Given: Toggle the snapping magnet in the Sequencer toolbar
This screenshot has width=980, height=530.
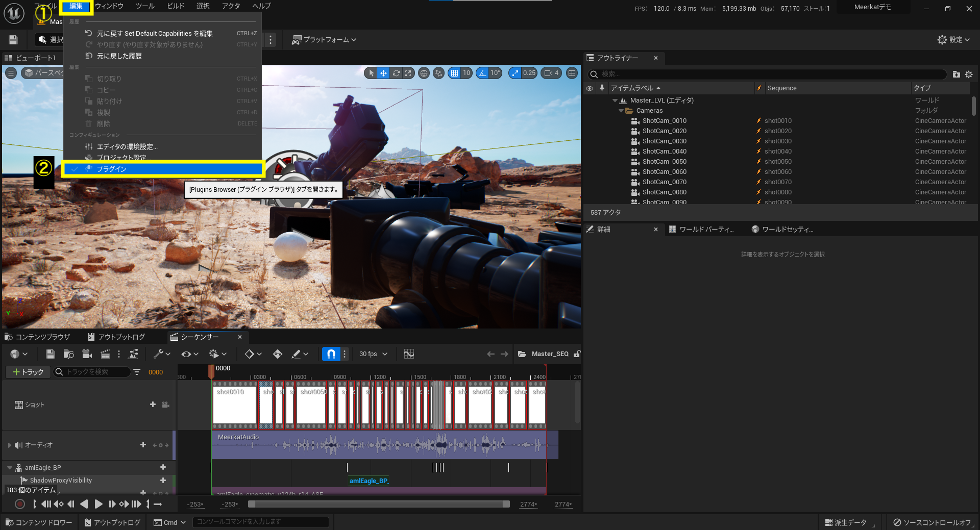Looking at the screenshot, I should click(x=331, y=354).
